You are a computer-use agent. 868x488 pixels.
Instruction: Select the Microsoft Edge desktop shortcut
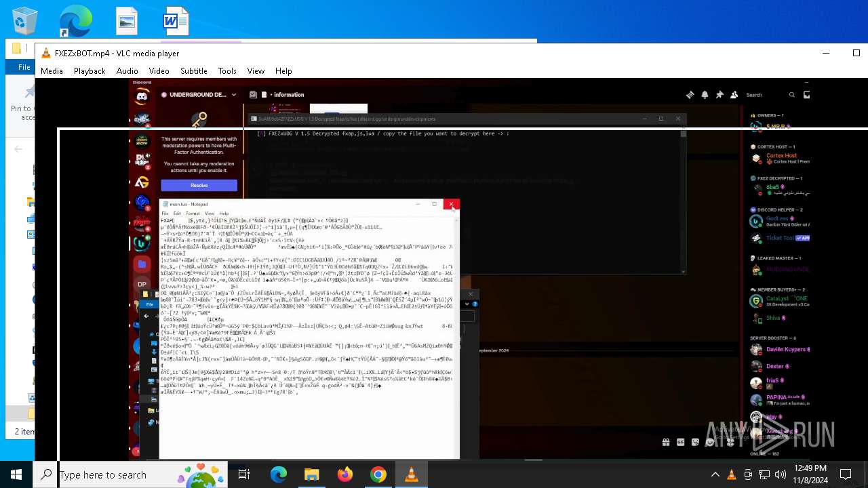coord(75,21)
